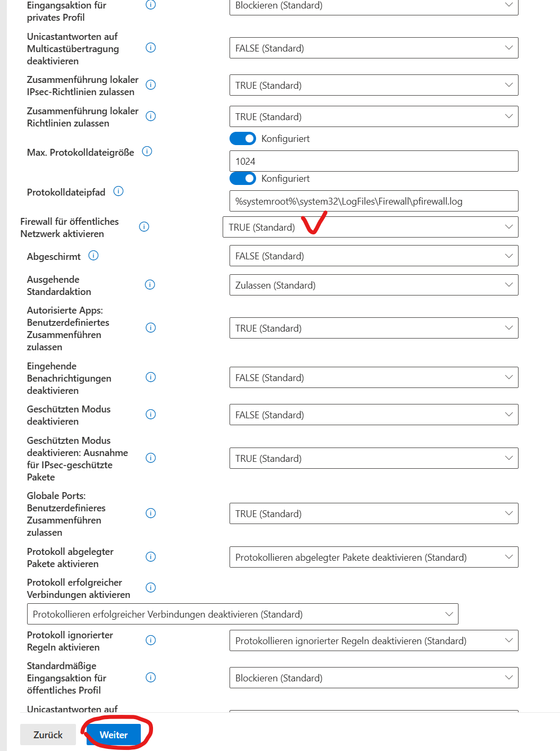
Task: Open info for Ausgehende Standardaktion
Action: [150, 285]
